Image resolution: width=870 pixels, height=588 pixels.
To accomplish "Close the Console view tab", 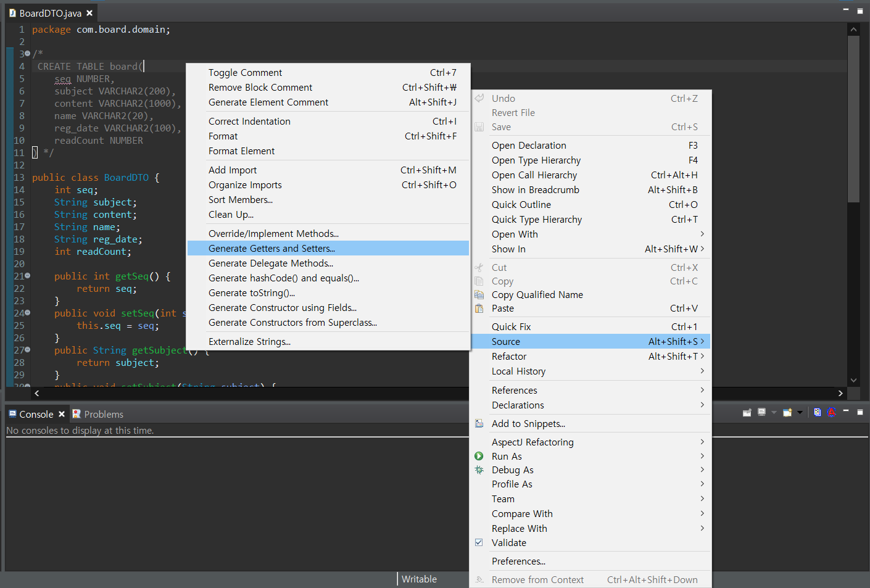I will point(62,414).
